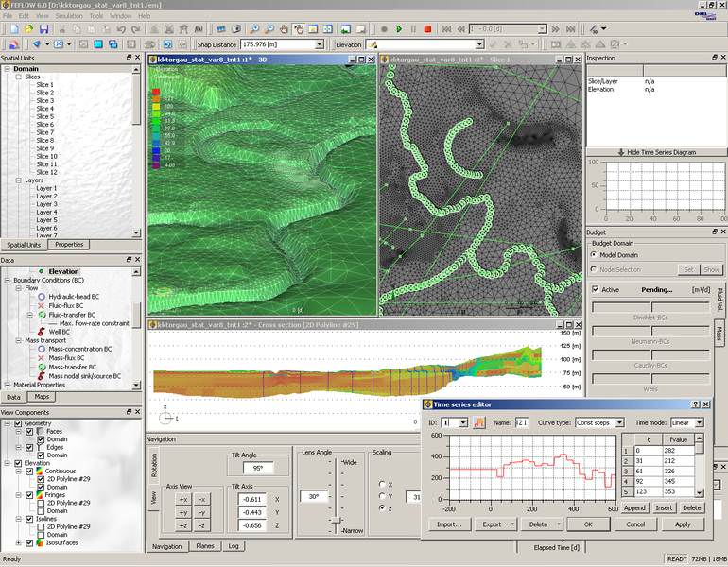Select the Y scaling radio button
The image size is (728, 567).
382,496
